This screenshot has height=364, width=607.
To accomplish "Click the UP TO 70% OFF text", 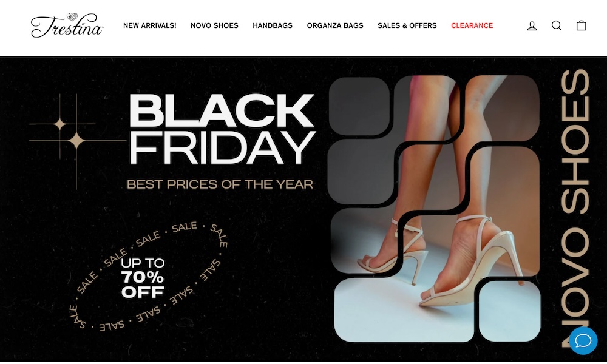I will (x=143, y=278).
